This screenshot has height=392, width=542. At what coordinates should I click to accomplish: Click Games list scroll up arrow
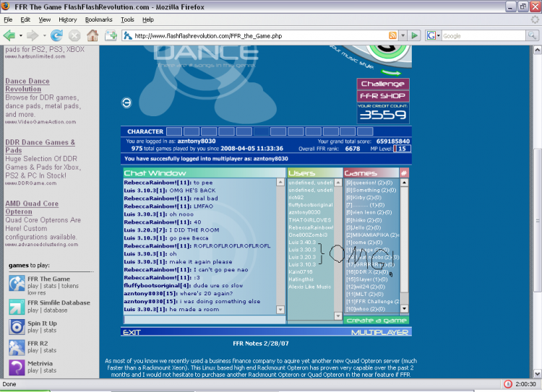(404, 183)
